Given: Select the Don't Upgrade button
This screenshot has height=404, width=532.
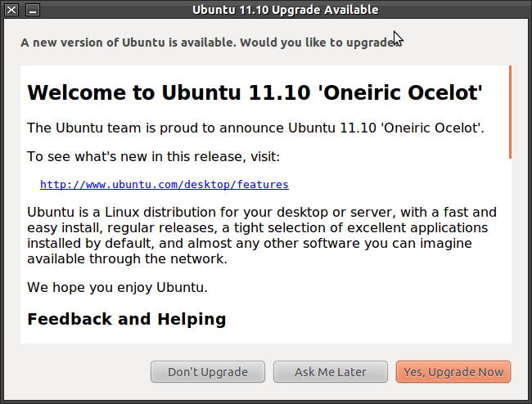Looking at the screenshot, I should point(208,372).
